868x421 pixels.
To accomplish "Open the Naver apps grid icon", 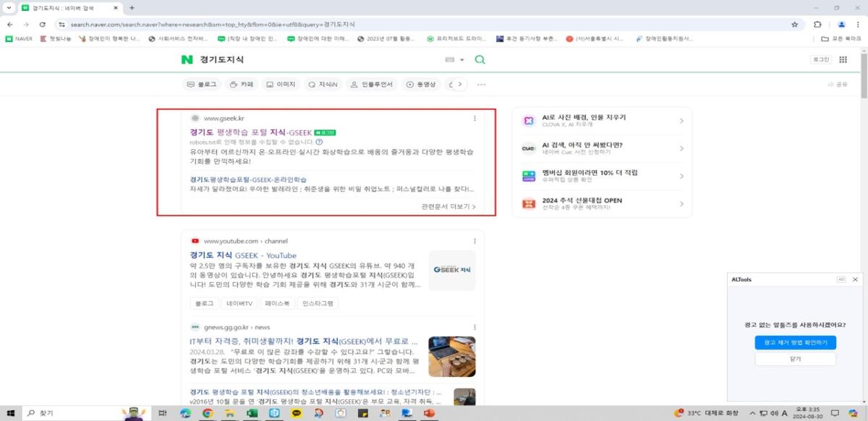I will [x=843, y=60].
